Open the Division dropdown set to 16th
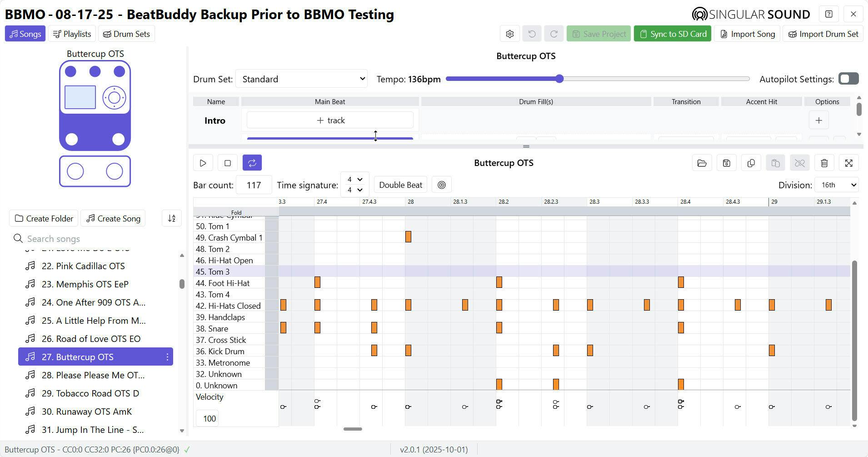Viewport: 868px width, 457px height. pos(836,185)
